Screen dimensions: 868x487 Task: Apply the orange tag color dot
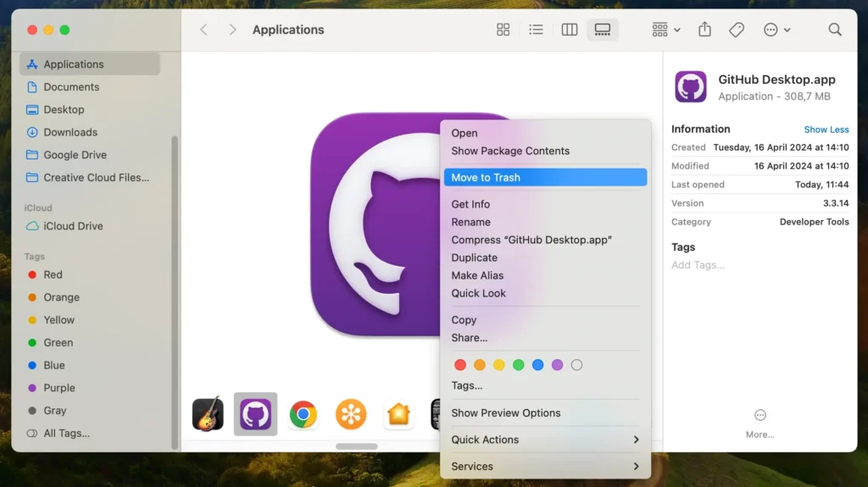480,365
